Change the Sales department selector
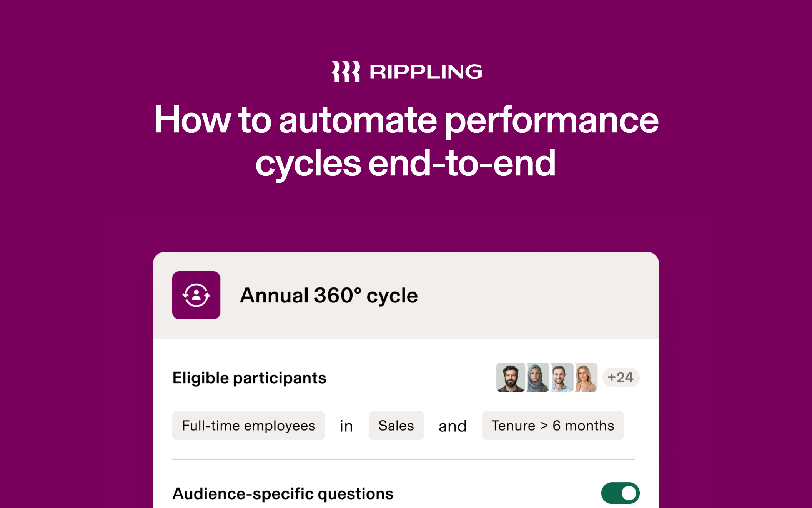Image resolution: width=812 pixels, height=508 pixels. coord(396,426)
